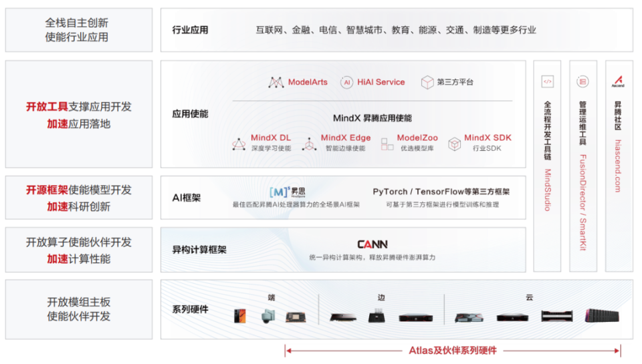Screen dimensions: 642x364
Task: Select the cluster cabinet row under 云
Action: pyautogui.click(x=602, y=316)
